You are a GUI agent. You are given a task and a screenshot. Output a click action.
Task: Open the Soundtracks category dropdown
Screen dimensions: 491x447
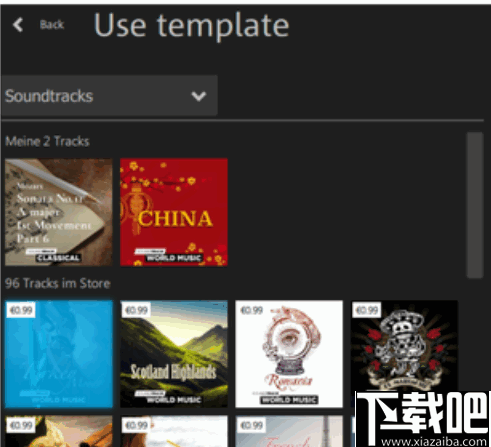[x=109, y=96]
